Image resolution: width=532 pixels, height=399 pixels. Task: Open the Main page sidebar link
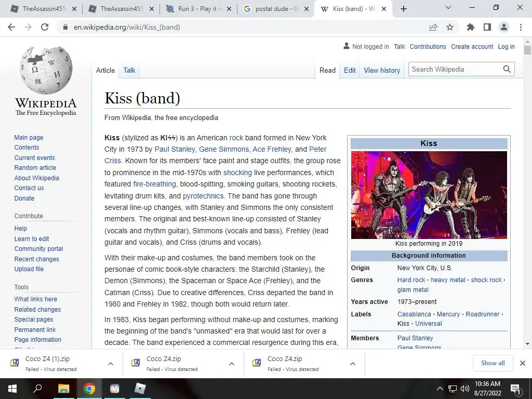[x=29, y=137]
